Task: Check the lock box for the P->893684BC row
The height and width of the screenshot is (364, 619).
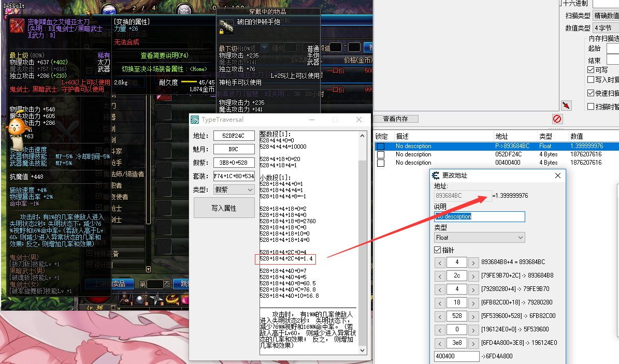Action: 381,146
